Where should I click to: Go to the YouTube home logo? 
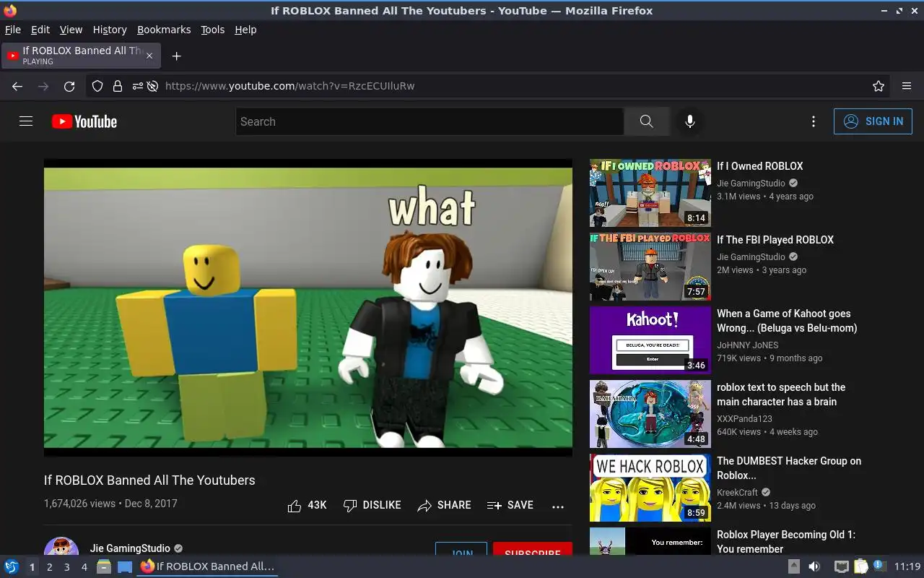pos(84,121)
